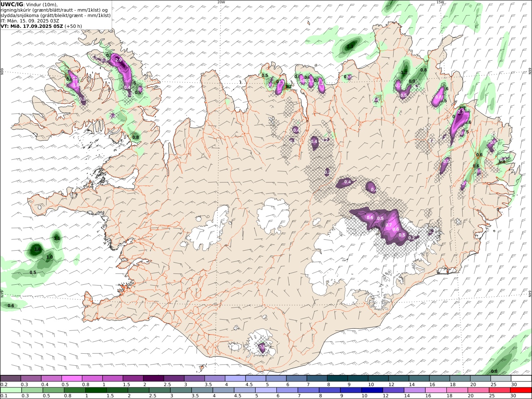Viewport: 532px width, 399px height.
Task: Select the swatch labeled 3 in the upper row
Action: 194,378
